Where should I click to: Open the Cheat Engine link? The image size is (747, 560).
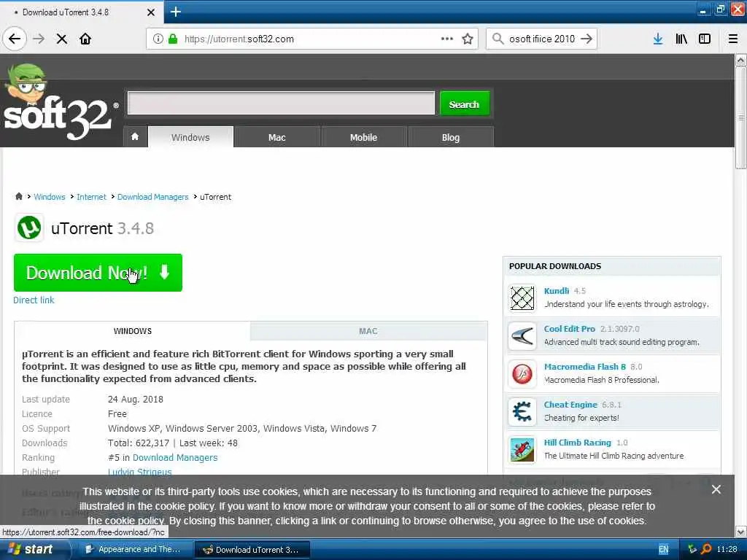(570, 404)
